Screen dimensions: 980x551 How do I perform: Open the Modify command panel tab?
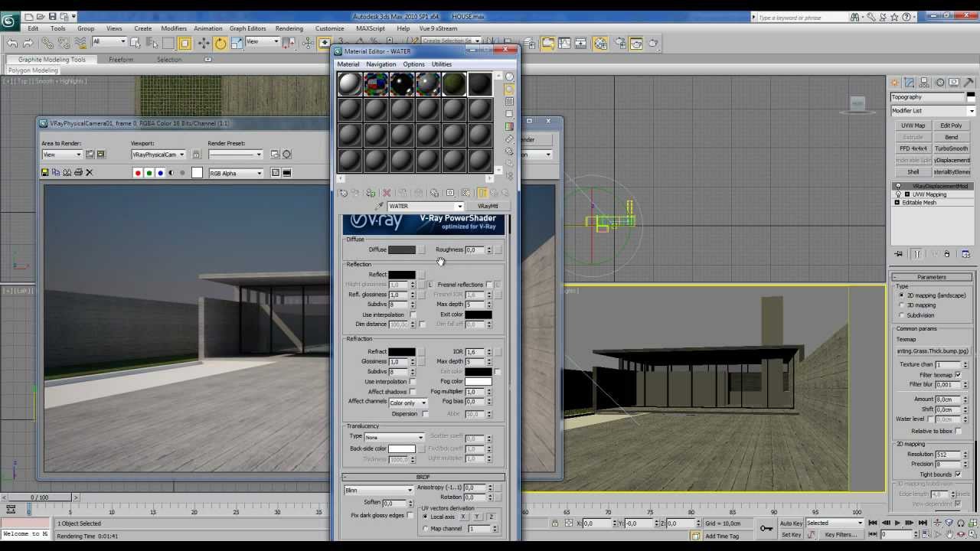(x=910, y=82)
